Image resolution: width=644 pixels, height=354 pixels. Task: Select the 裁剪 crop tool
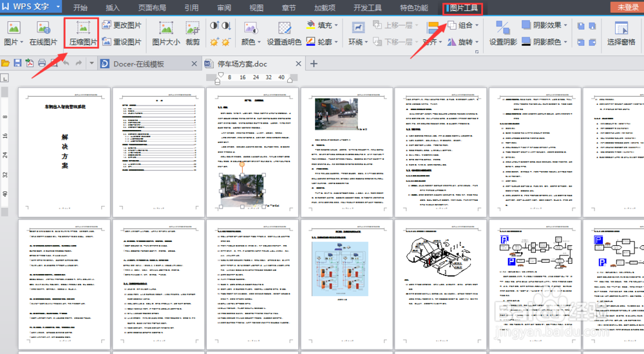pos(193,33)
